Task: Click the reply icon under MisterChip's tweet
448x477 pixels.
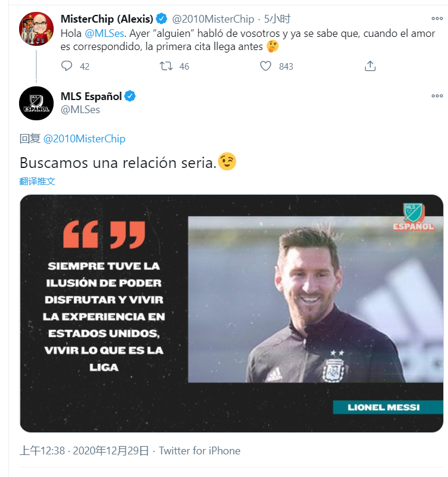Action: click(x=67, y=66)
